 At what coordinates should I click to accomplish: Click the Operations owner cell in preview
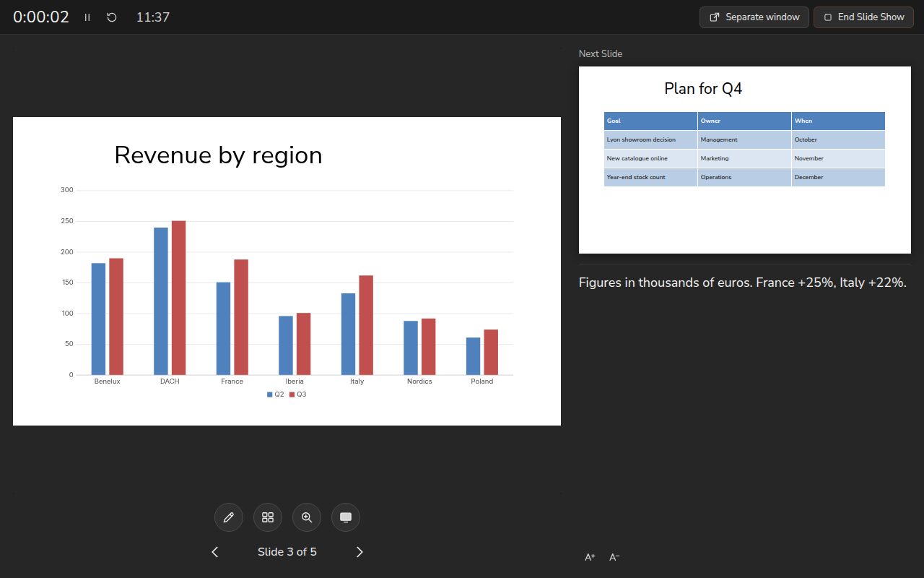(744, 177)
